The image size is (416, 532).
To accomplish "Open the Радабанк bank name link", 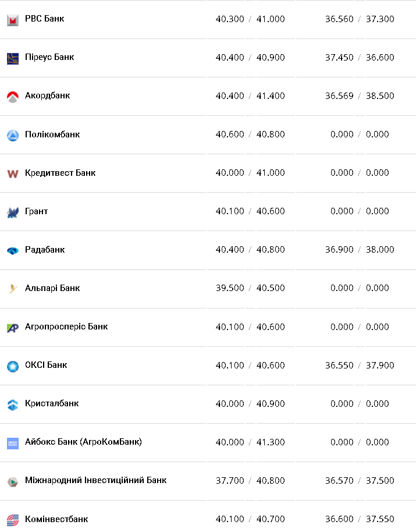I will [45, 250].
